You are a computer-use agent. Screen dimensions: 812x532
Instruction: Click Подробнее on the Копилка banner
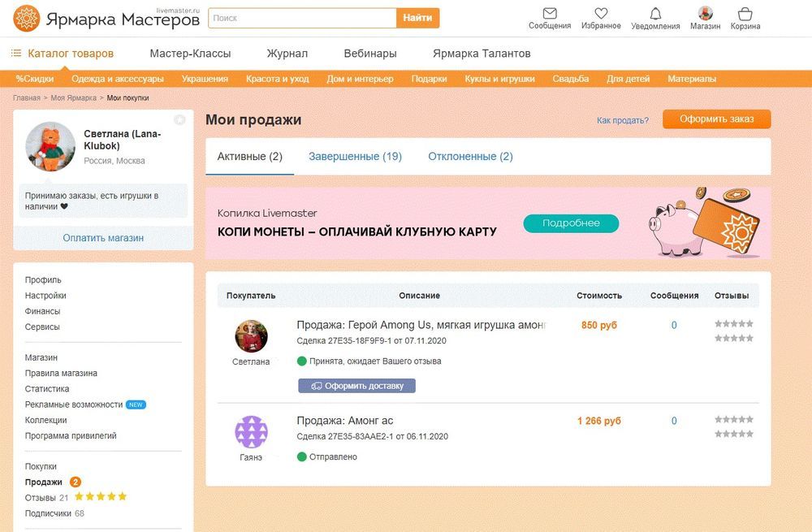pyautogui.click(x=571, y=223)
